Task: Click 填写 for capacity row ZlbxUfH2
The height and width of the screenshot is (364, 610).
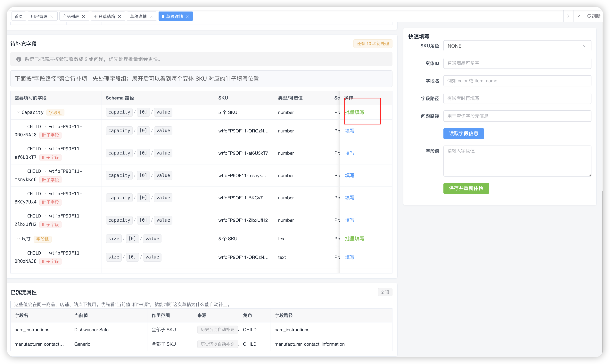Action: click(x=350, y=220)
